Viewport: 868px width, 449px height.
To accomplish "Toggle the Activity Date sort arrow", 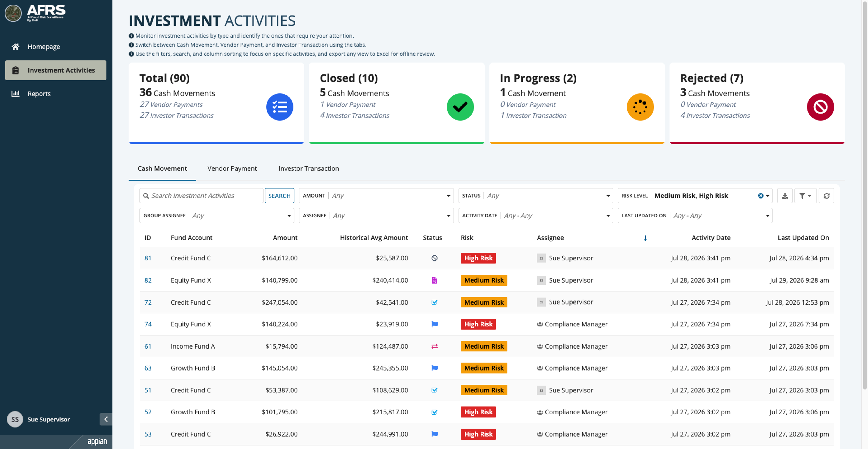I will (x=645, y=238).
